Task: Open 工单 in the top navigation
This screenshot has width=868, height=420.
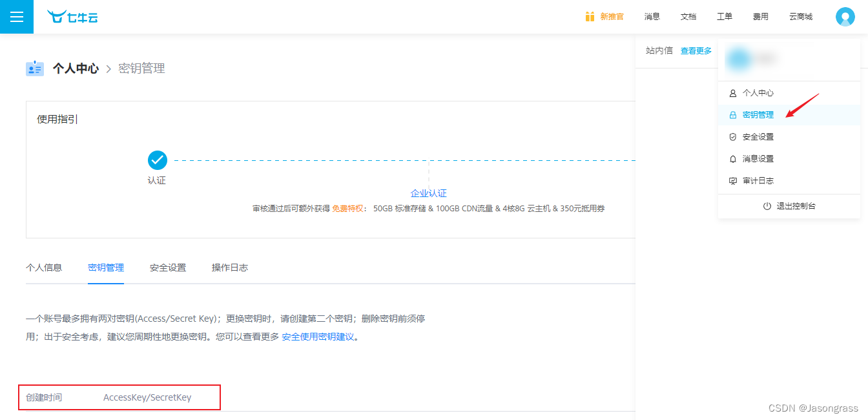Action: click(x=725, y=16)
